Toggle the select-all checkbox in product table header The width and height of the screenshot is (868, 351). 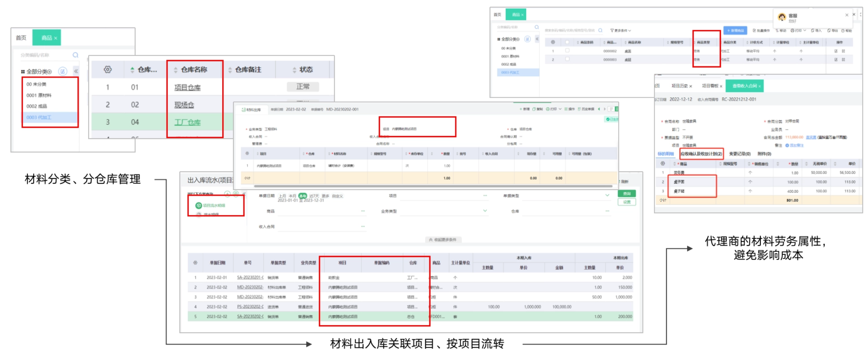coord(567,42)
